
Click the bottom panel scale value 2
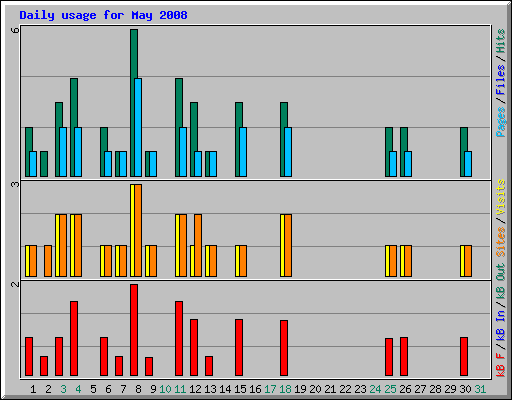[15, 284]
